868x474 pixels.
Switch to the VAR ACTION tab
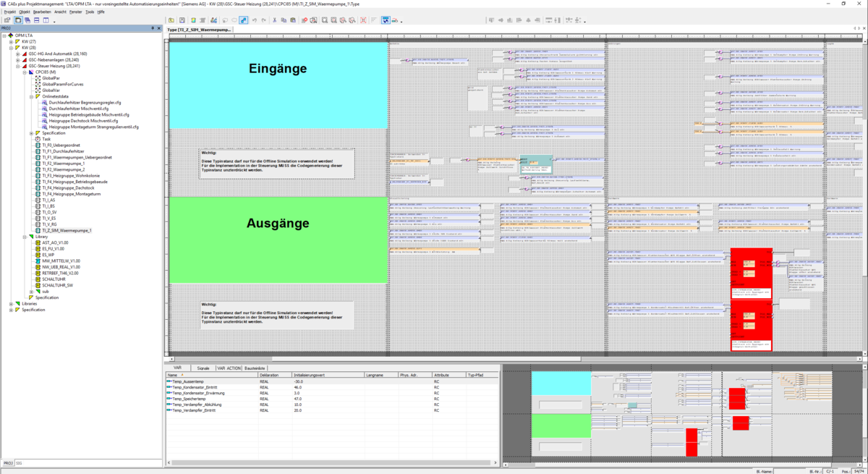click(x=229, y=368)
